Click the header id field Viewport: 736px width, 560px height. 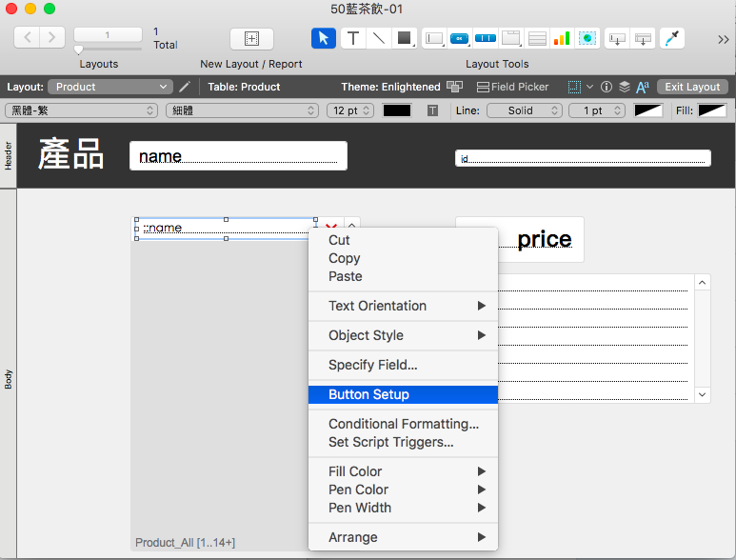583,158
